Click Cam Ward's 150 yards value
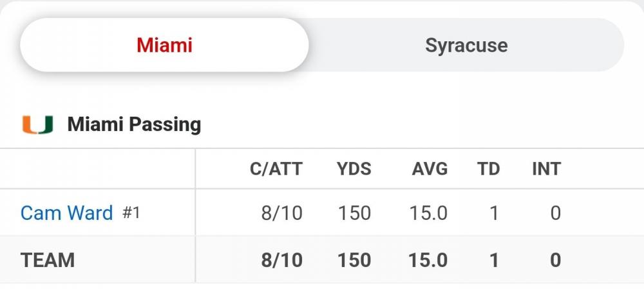 click(x=354, y=213)
